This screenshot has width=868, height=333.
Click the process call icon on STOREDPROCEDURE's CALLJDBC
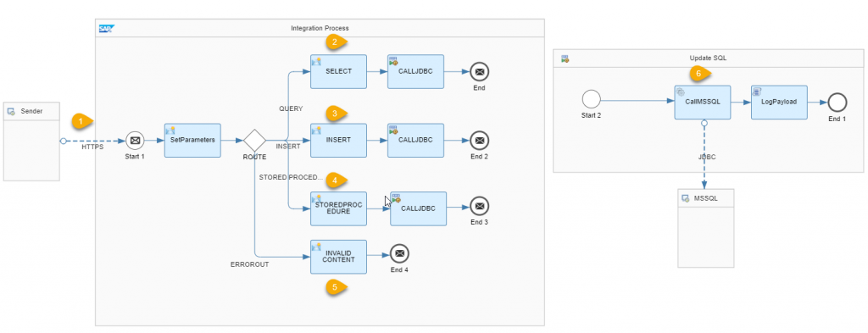click(396, 198)
